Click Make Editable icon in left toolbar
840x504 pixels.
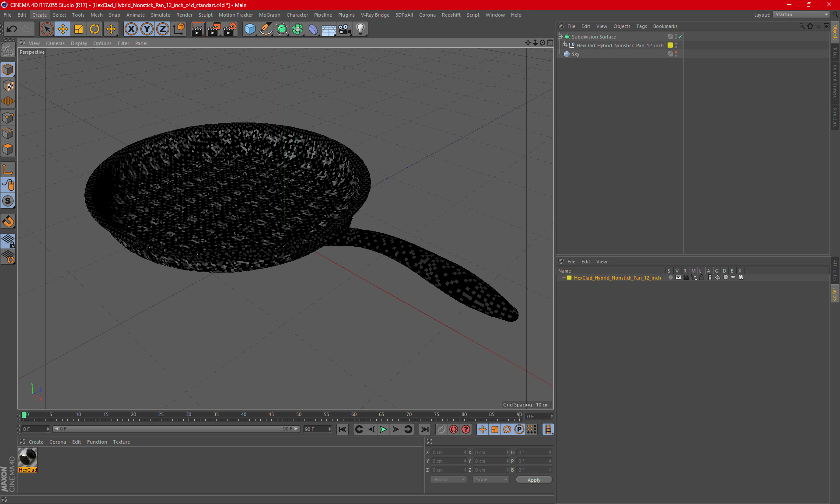[8, 50]
